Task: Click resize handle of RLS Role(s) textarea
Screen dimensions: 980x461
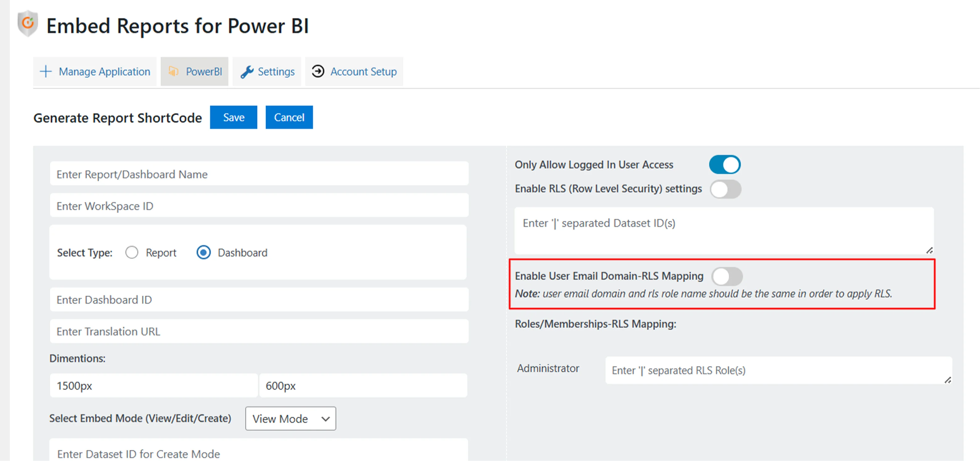Action: [948, 380]
